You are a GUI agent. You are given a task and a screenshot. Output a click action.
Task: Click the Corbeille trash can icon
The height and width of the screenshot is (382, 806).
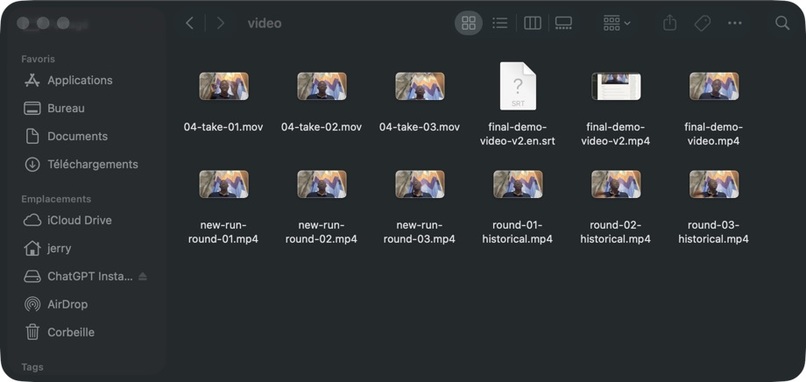point(32,332)
